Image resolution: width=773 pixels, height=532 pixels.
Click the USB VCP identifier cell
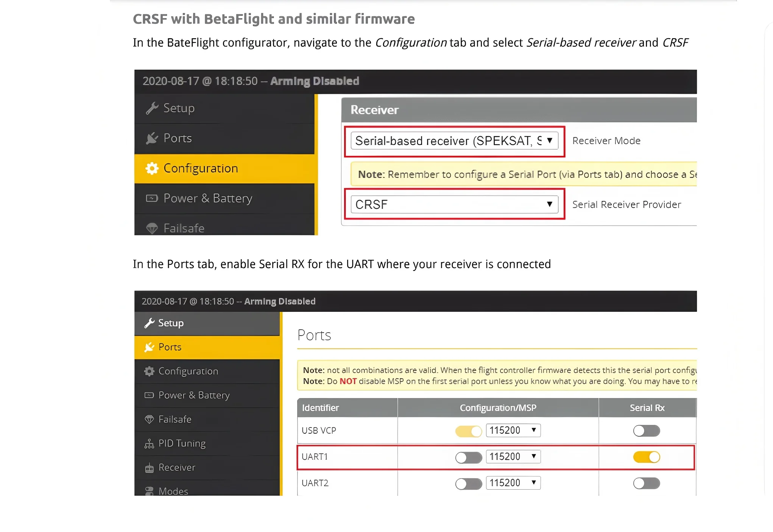pyautogui.click(x=348, y=431)
